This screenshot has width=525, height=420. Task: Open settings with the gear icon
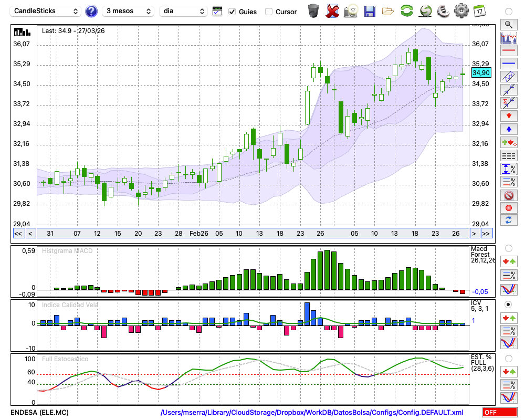coord(461,10)
